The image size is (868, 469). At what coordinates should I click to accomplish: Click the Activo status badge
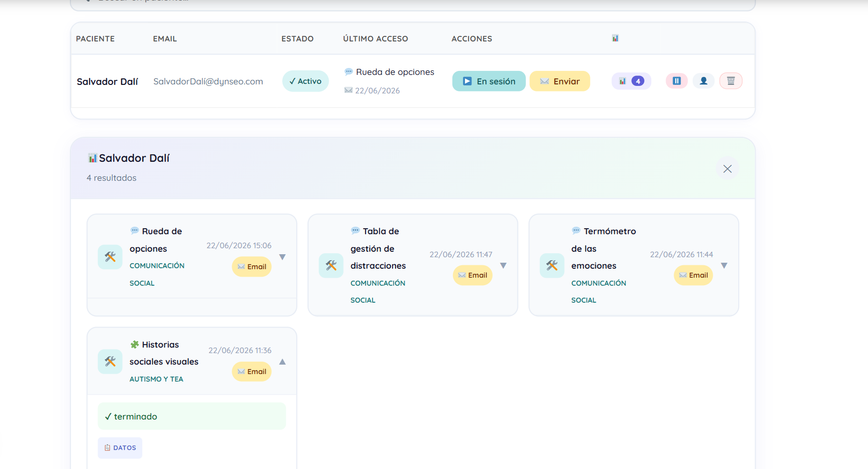click(x=305, y=81)
